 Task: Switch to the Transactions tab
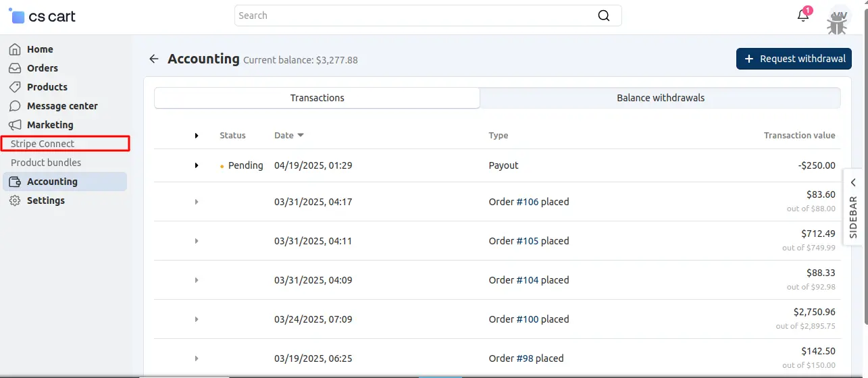317,98
